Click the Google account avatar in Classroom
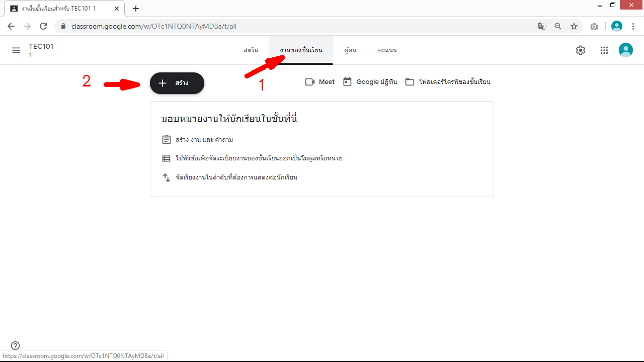The height and width of the screenshot is (362, 644). (625, 50)
